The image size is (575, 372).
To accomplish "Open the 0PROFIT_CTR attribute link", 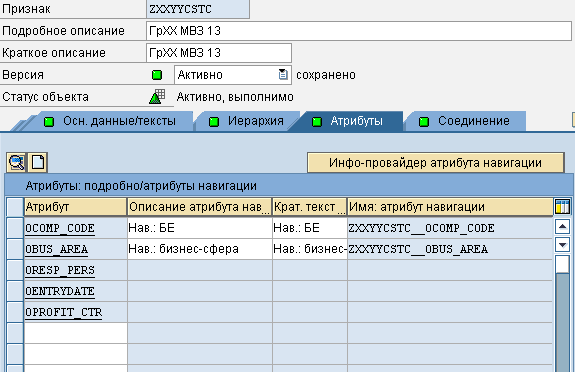I will tap(63, 312).
